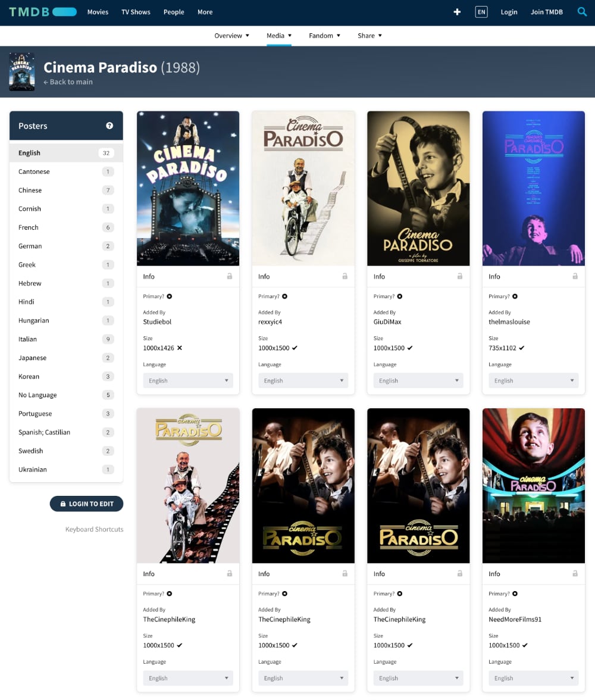Open the poster added by Studiebol
This screenshot has width=595, height=700.
[188, 188]
